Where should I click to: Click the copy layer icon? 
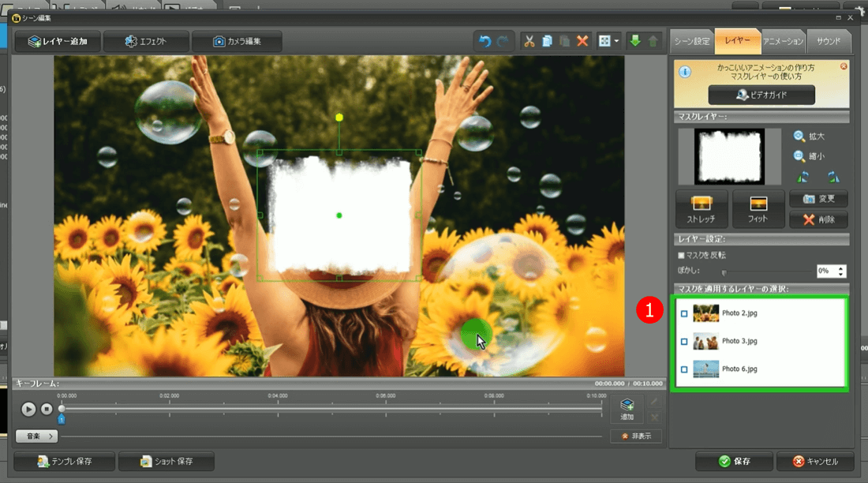pos(547,41)
